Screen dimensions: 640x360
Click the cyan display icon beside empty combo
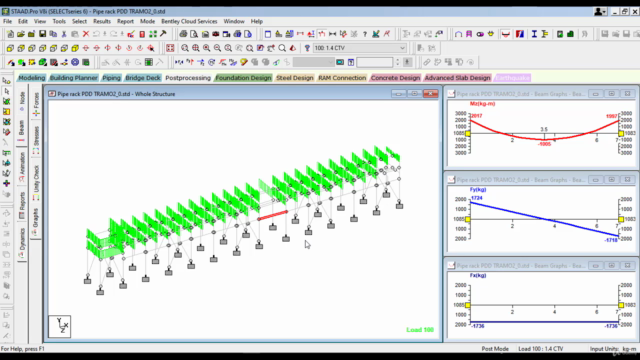tap(340, 62)
